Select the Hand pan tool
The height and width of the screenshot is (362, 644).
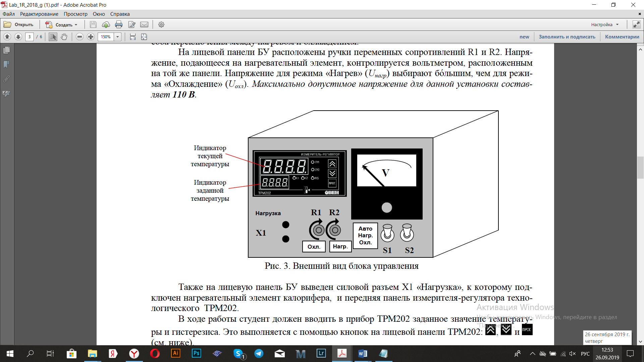64,37
